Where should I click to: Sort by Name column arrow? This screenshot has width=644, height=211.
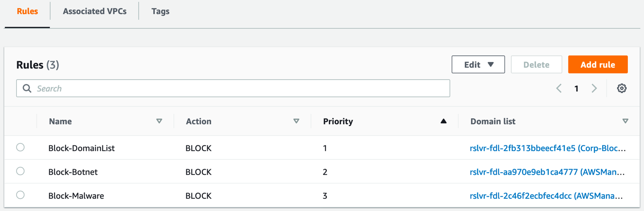pos(159,121)
